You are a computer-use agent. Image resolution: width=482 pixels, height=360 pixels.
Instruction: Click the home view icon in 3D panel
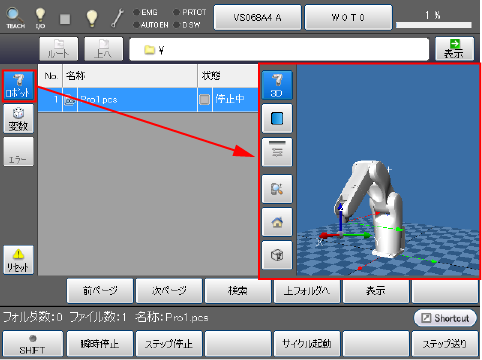[x=277, y=222]
